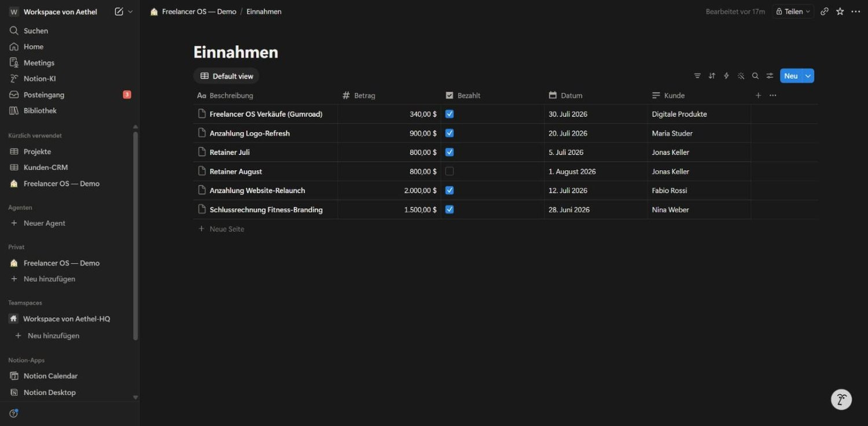Screen dimensions: 868x426
Task: Check Bezahlt for Retainer August
Action: 450,171
